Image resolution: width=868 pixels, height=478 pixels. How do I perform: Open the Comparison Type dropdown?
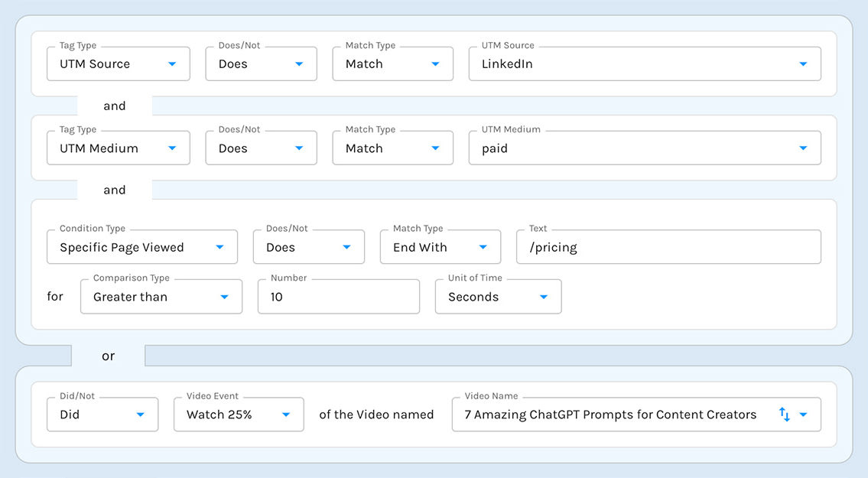(x=161, y=297)
